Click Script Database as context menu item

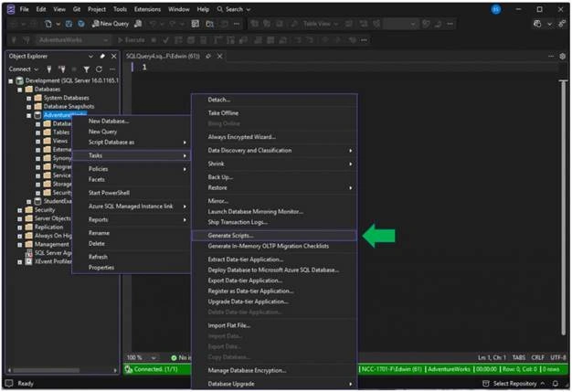click(x=132, y=143)
